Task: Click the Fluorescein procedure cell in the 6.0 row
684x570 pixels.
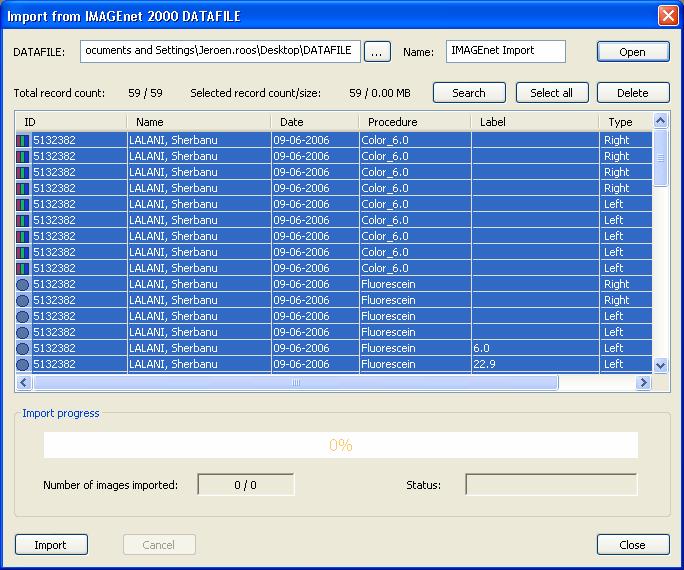Action: pos(415,348)
